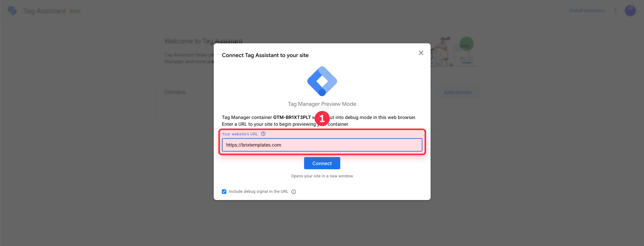The height and width of the screenshot is (246, 644).
Task: Dismiss the dialog with the X icon
Action: (421, 53)
